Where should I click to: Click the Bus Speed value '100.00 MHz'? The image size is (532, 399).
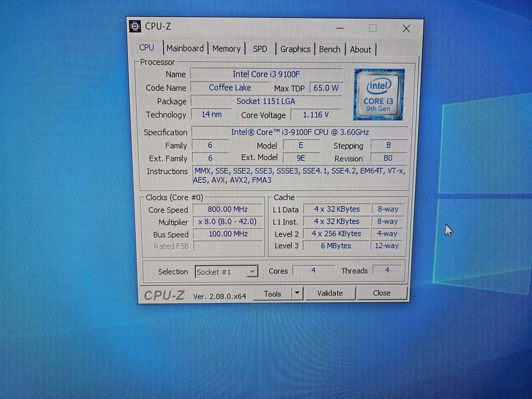click(x=228, y=234)
